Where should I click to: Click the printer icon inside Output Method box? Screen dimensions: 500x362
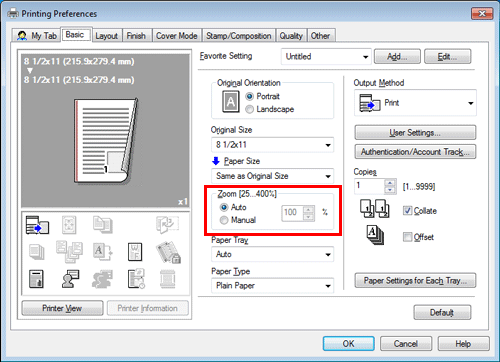(x=370, y=103)
